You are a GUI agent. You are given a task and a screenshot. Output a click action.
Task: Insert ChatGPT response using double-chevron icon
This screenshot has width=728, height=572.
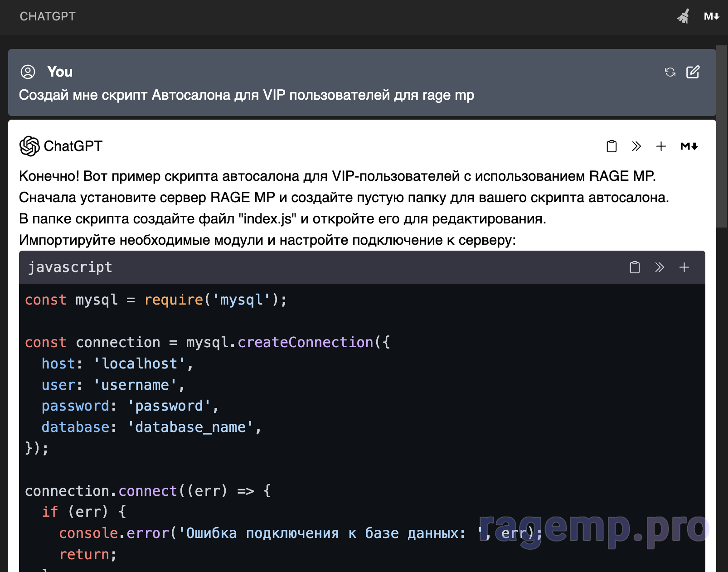[x=636, y=146]
